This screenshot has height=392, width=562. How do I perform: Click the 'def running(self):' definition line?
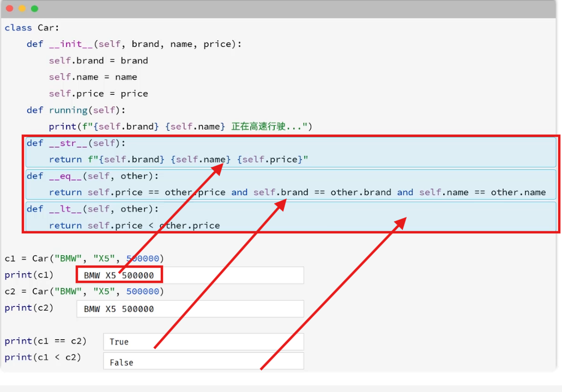coord(76,110)
